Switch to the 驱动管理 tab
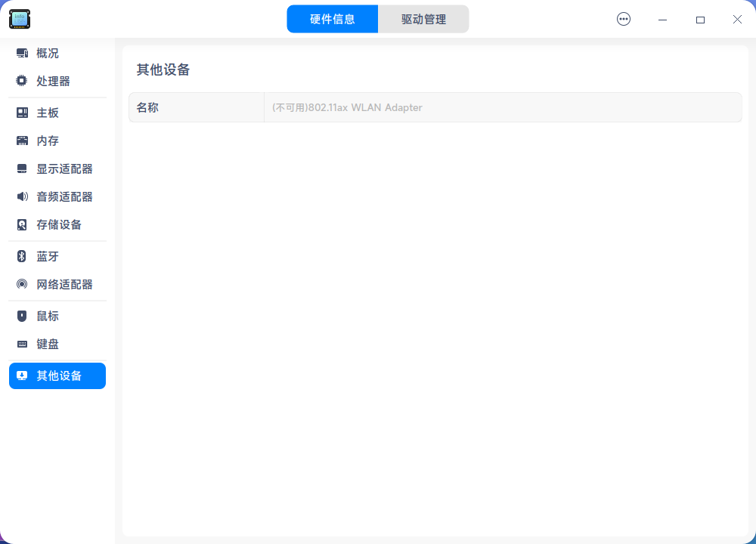 (423, 19)
